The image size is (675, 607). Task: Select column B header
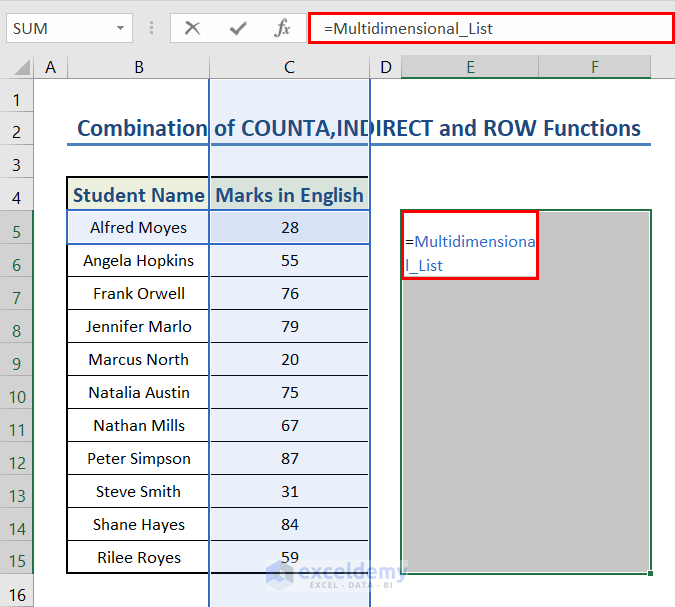pyautogui.click(x=138, y=67)
